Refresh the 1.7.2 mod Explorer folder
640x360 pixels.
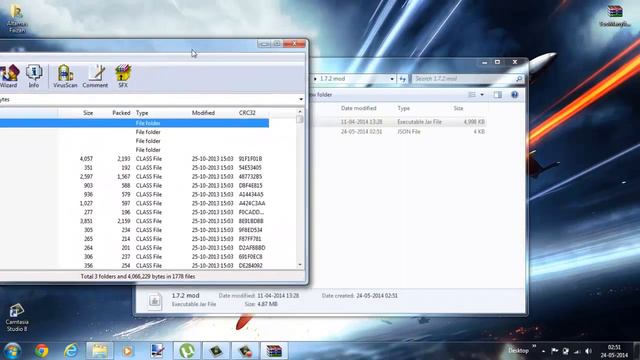pos(402,79)
